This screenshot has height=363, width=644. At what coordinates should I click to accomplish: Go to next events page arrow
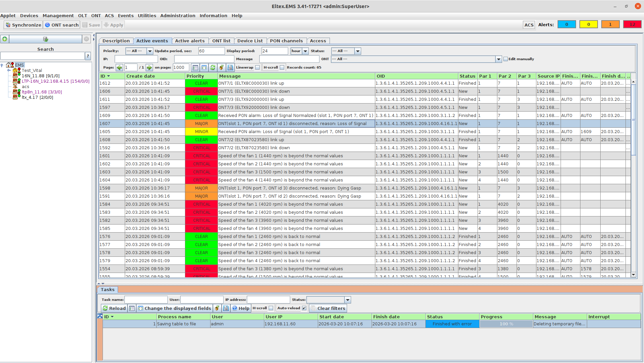pos(149,68)
